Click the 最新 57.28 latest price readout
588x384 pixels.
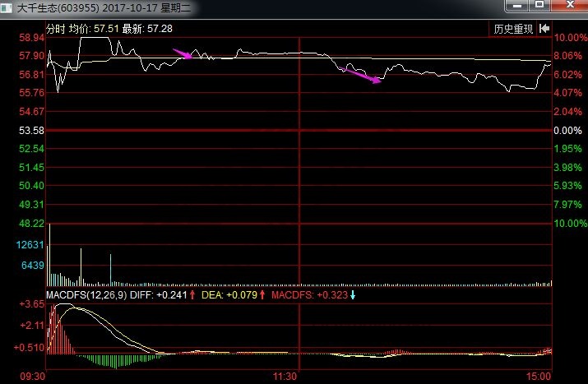tap(144, 29)
